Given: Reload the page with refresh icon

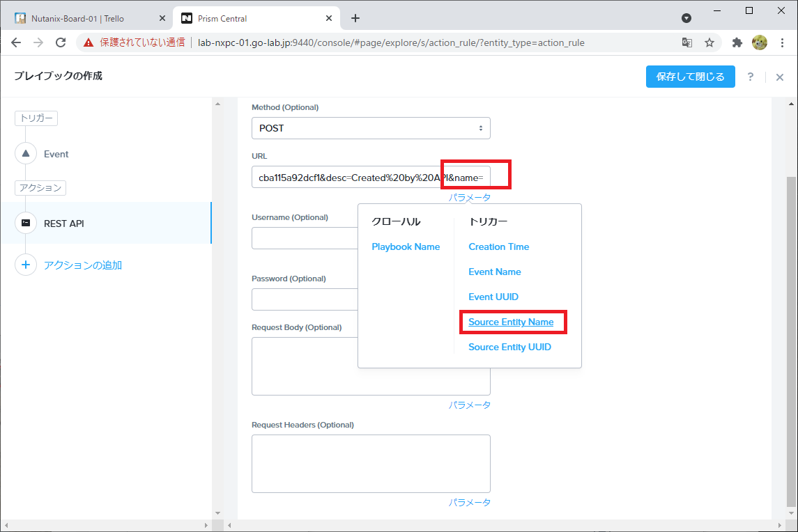Looking at the screenshot, I should pos(61,42).
